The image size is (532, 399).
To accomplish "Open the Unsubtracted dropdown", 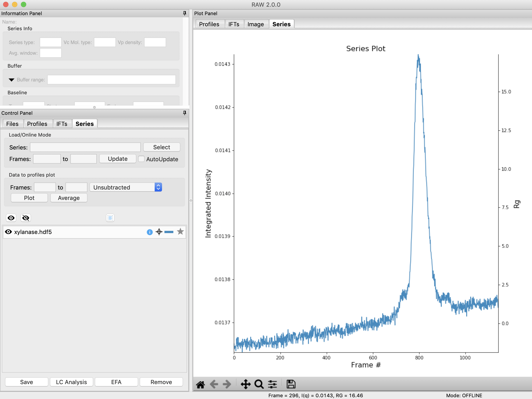I will (126, 187).
